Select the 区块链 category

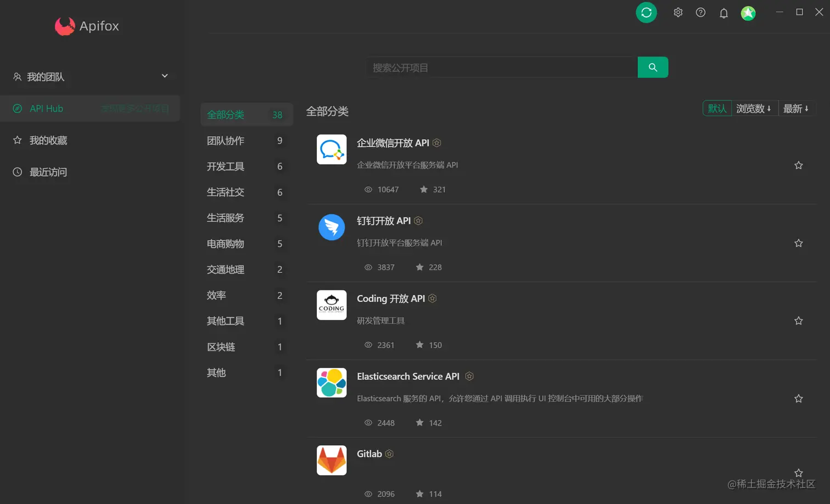point(246,347)
